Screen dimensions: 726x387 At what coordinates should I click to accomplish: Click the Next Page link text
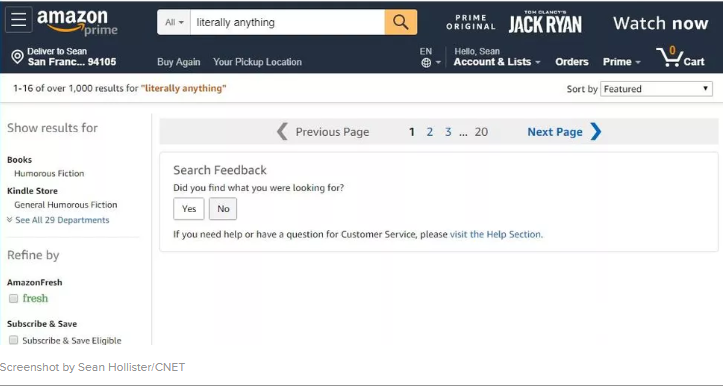(555, 132)
